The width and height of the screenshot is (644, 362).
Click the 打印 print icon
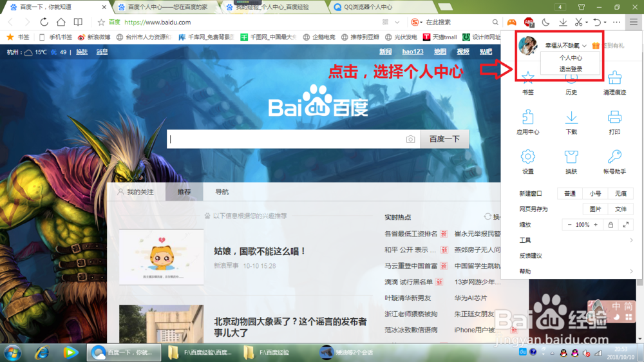pos(614,122)
